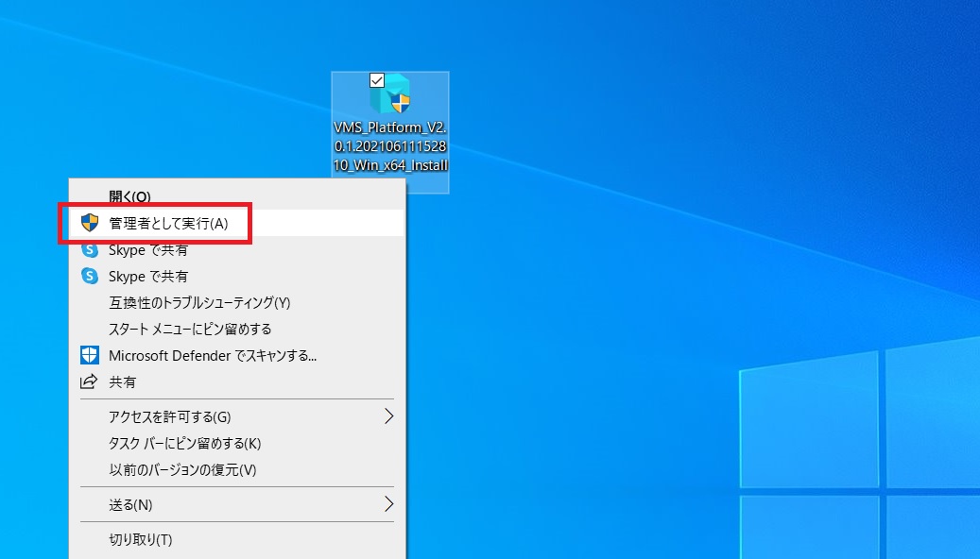Choose 開く(O) from the context menu

pyautogui.click(x=237, y=196)
